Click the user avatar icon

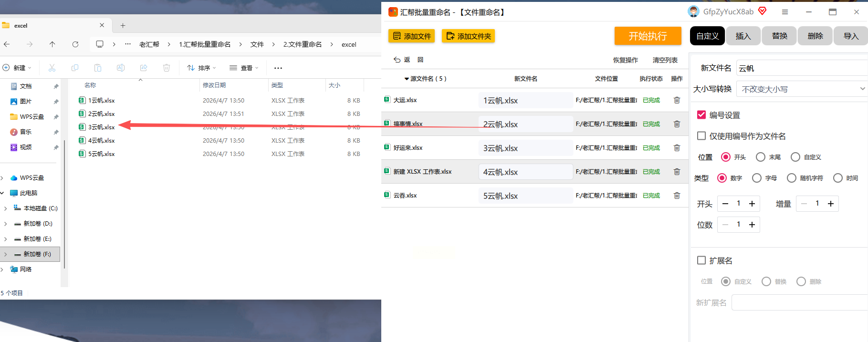(x=693, y=11)
